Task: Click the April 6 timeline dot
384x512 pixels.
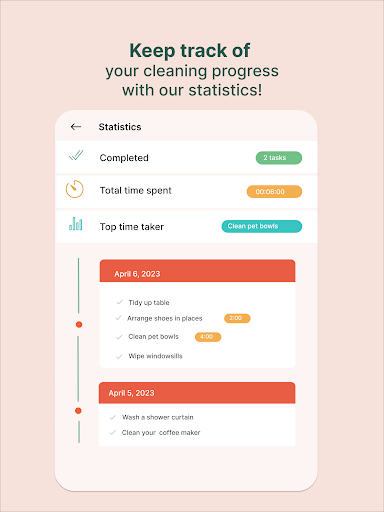Action: point(79,324)
